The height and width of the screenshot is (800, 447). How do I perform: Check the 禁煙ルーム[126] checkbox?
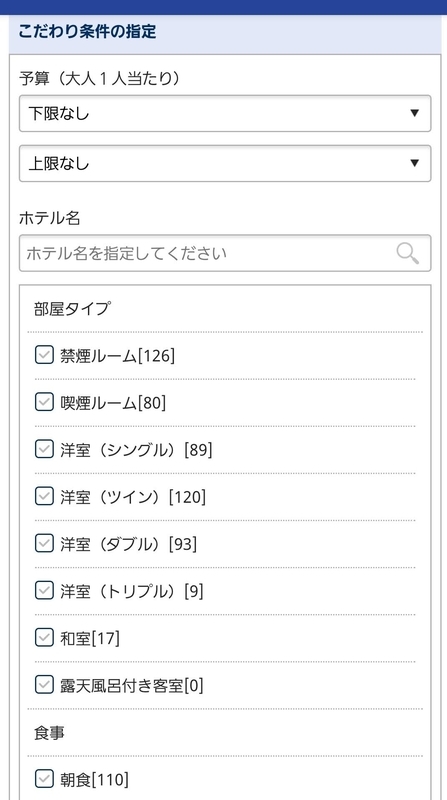pos(44,355)
